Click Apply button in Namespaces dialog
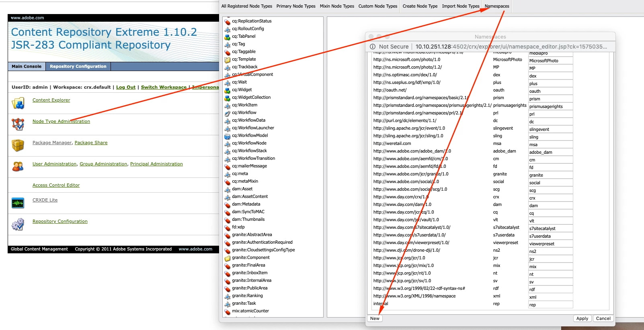 (582, 318)
